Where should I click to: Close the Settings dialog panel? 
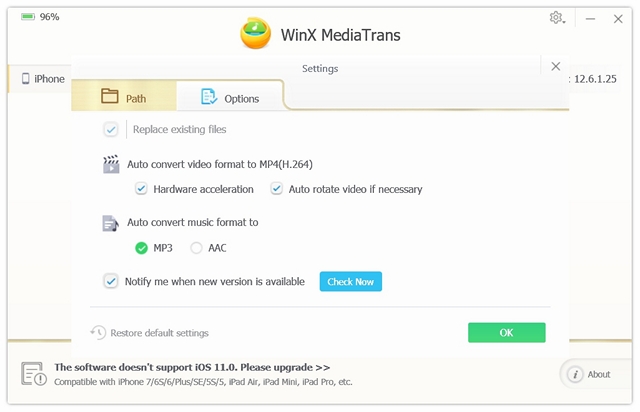(556, 66)
